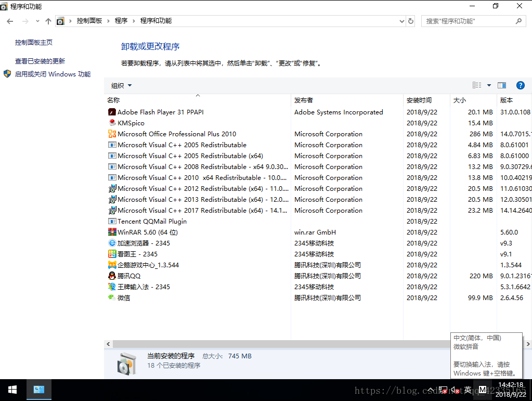The width and height of the screenshot is (532, 401).
Task: Click version 31.0.0.108 cell
Action: tap(515, 112)
